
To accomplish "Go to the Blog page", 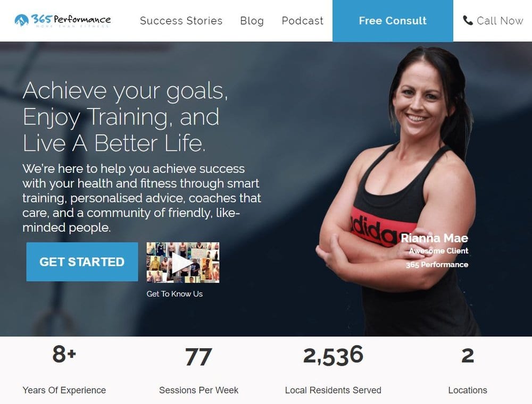I will pyautogui.click(x=252, y=21).
